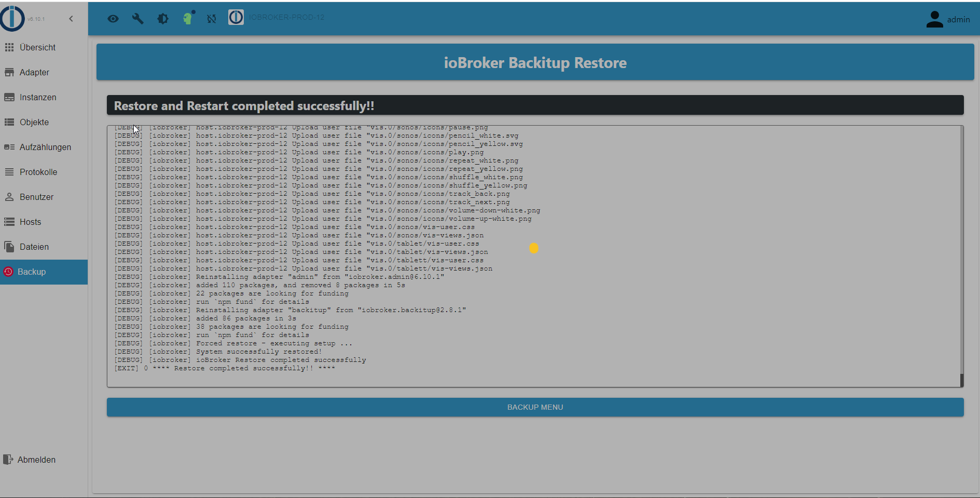The image size is (980, 498).
Task: Open the Dateien file browser
Action: [x=44, y=247]
